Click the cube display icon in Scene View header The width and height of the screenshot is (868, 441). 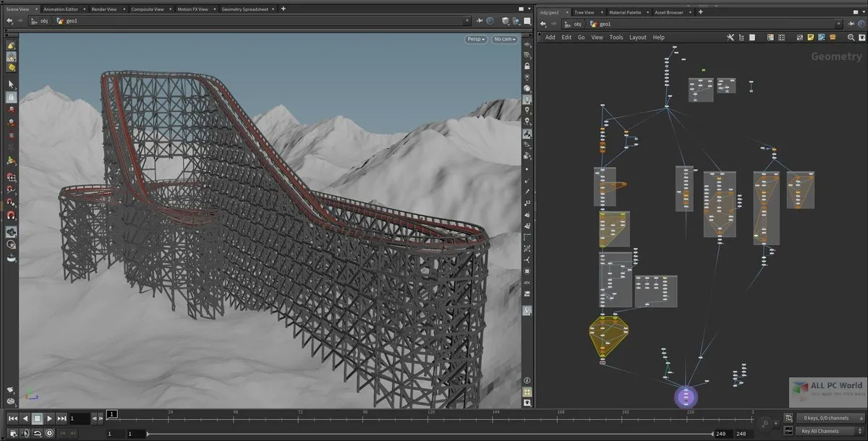pos(504,22)
